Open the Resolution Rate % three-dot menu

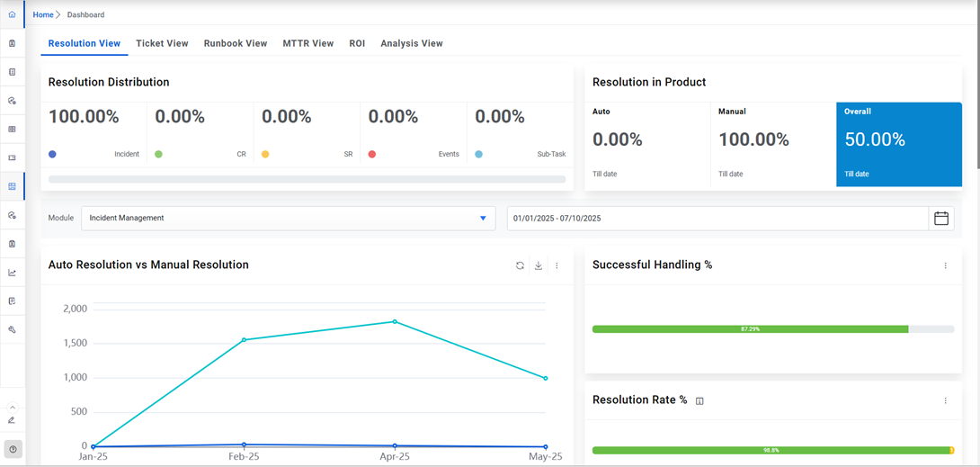coord(945,400)
